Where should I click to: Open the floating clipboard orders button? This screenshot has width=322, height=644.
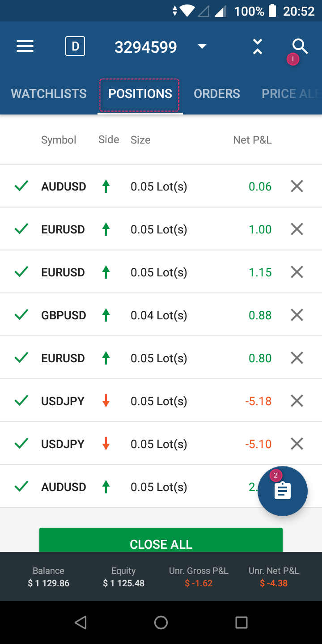point(283,491)
